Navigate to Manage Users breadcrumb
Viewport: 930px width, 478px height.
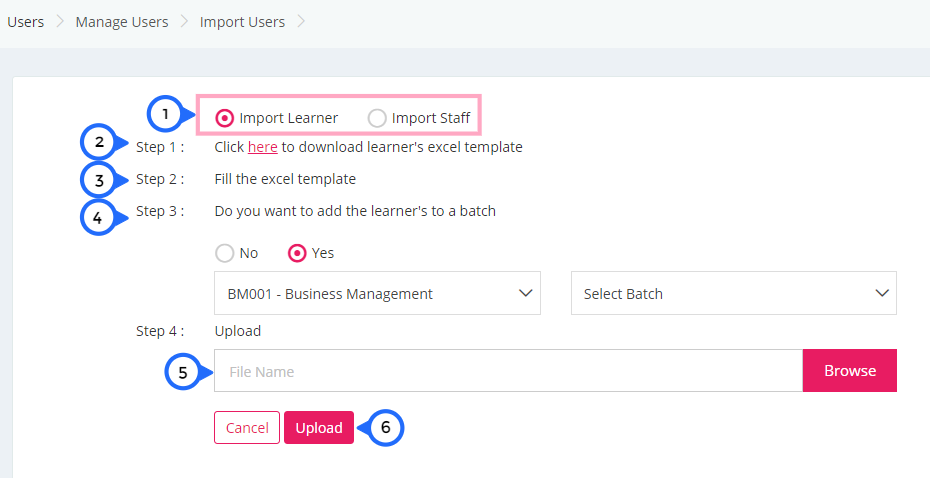122,22
